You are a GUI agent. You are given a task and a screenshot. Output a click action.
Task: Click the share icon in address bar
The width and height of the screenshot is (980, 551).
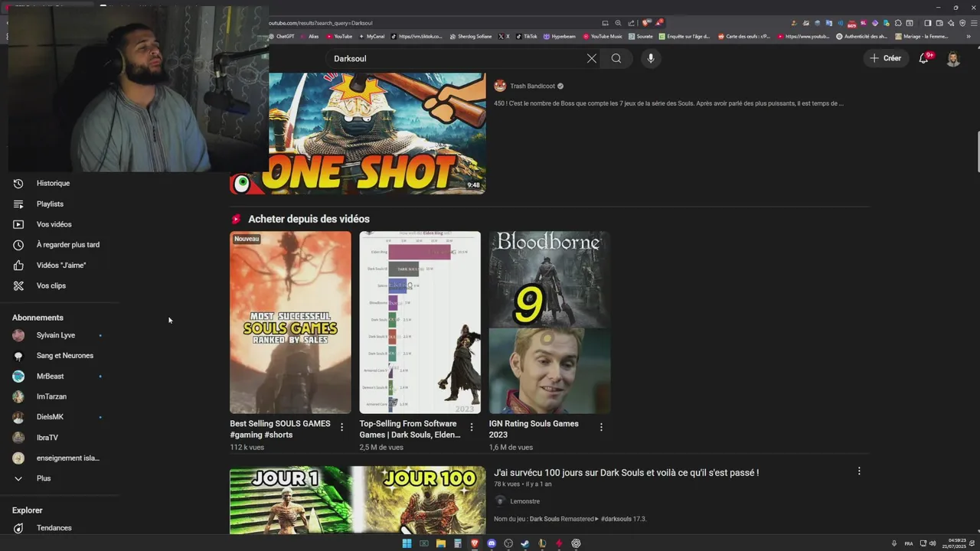point(632,23)
